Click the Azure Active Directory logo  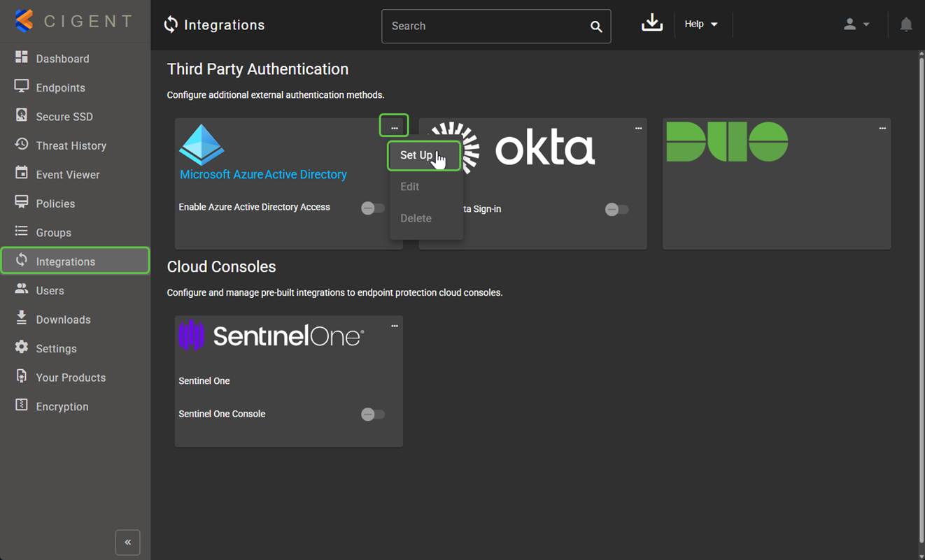(202, 145)
